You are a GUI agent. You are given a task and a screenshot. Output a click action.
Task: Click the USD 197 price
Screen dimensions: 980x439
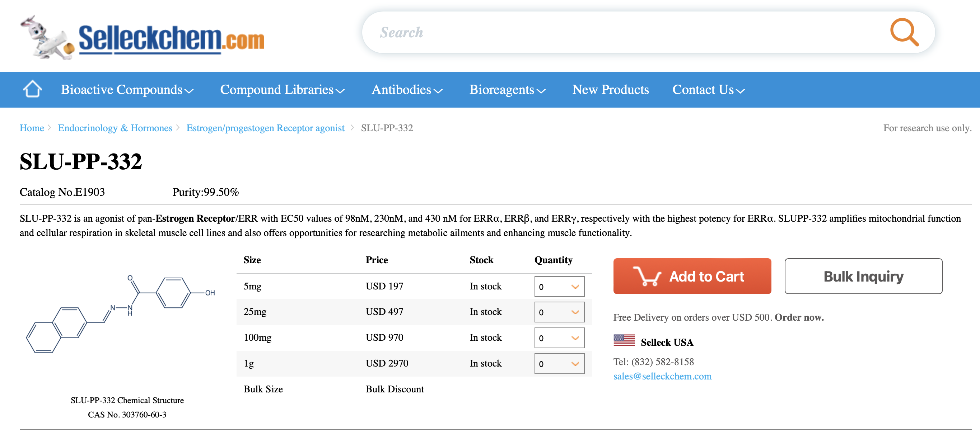384,286
